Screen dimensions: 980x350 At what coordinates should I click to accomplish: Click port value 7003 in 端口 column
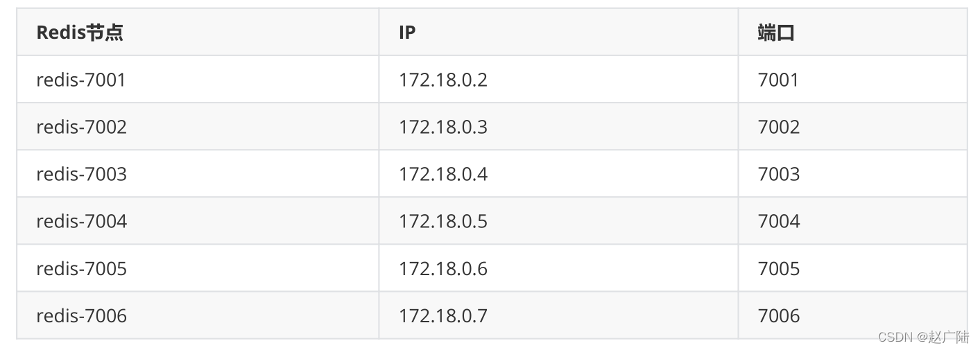[778, 174]
